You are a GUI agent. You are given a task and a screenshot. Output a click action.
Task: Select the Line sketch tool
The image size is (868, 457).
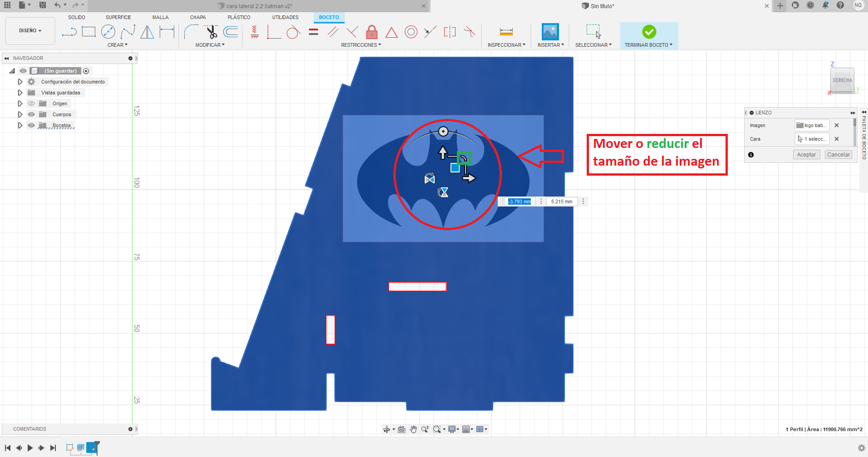click(x=69, y=32)
